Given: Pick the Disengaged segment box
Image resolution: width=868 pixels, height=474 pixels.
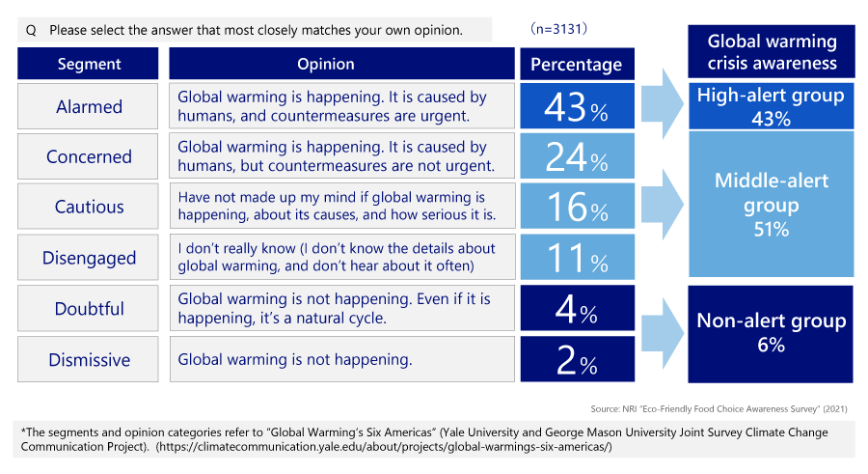Looking at the screenshot, I should pyautogui.click(x=89, y=258).
